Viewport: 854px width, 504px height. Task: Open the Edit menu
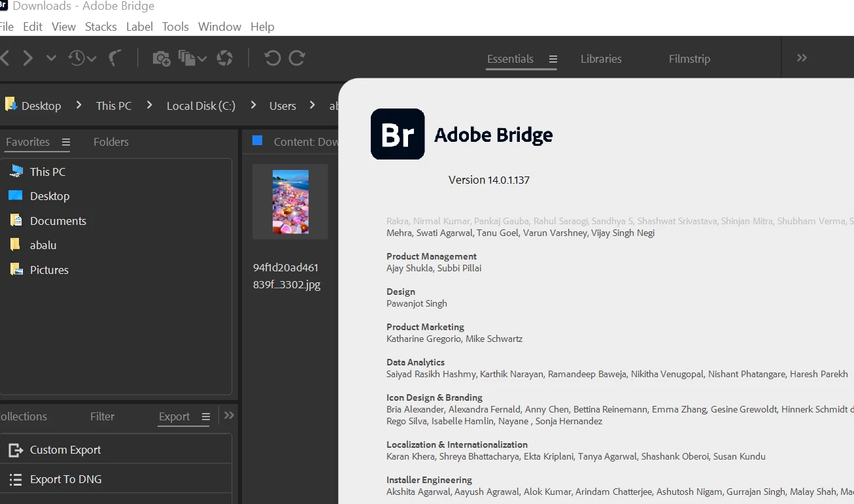pyautogui.click(x=33, y=27)
